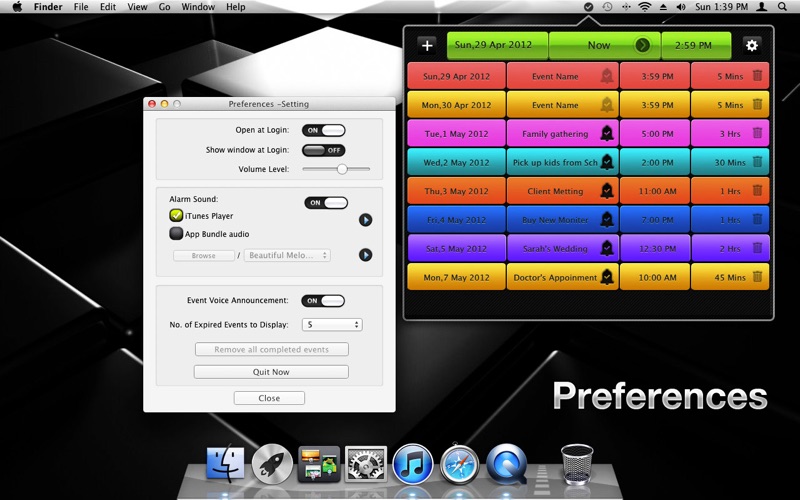Toggle the Alarm Sound switch
The width and height of the screenshot is (800, 500).
[326, 203]
